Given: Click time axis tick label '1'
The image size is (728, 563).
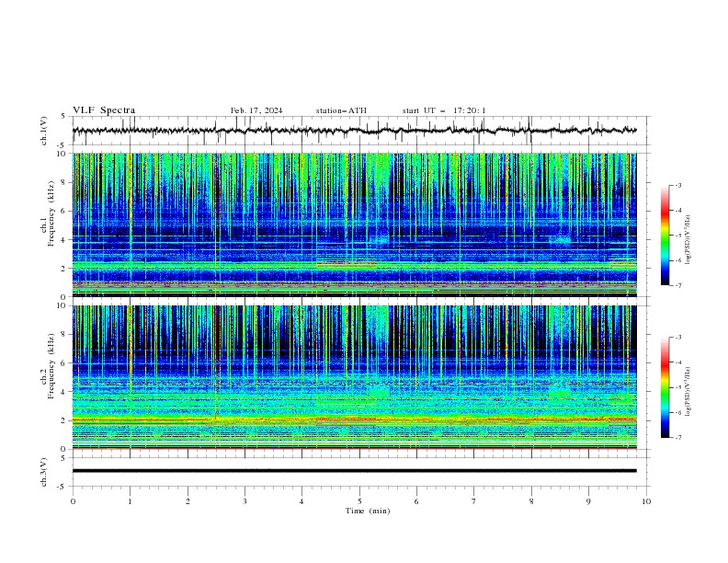Looking at the screenshot, I should [x=130, y=501].
